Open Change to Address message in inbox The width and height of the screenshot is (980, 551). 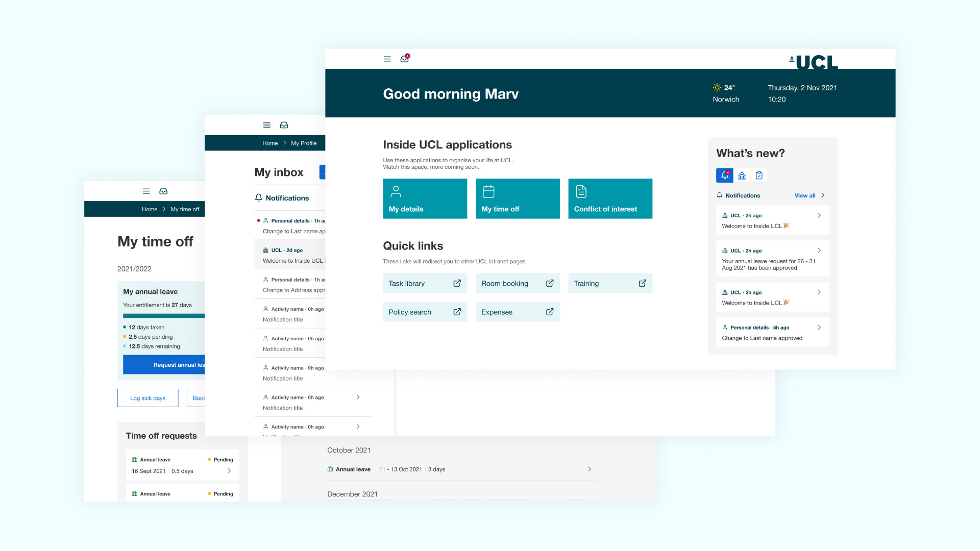tap(290, 285)
